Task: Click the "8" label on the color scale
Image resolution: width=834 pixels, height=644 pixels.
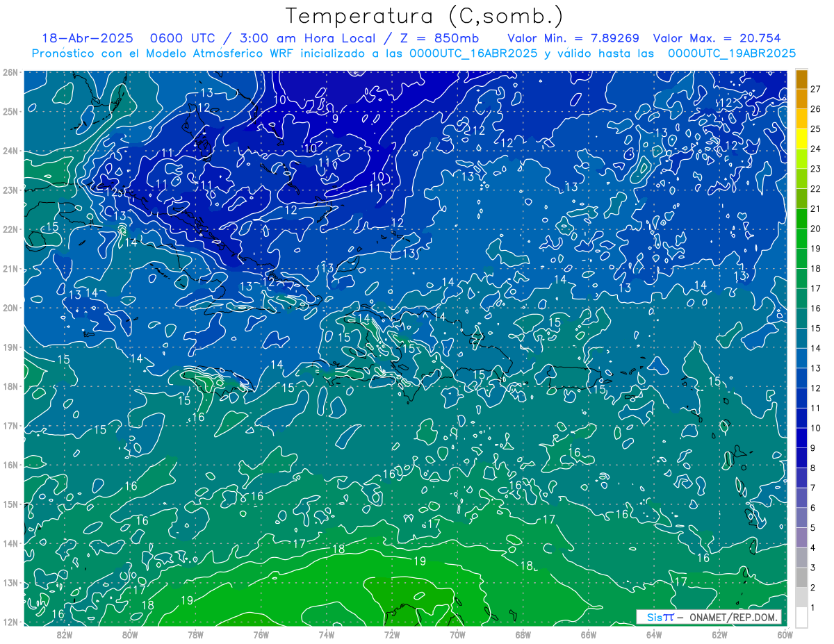Action: (813, 468)
